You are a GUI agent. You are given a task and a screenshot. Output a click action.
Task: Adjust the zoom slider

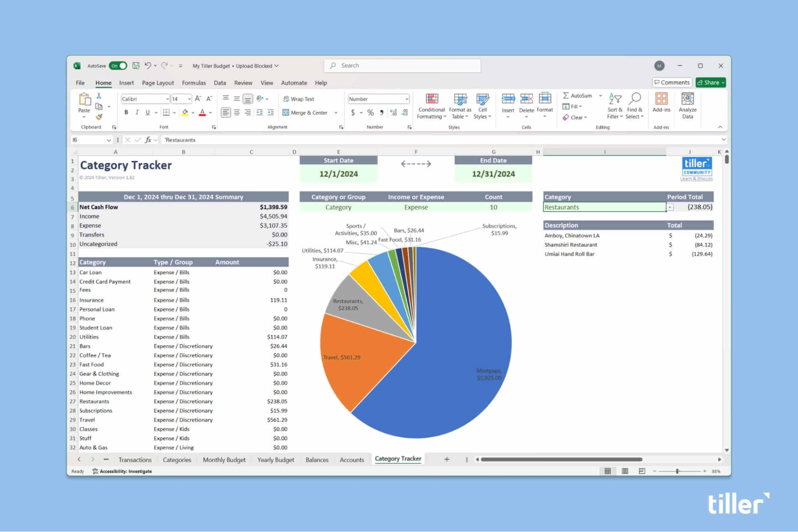[677, 471]
